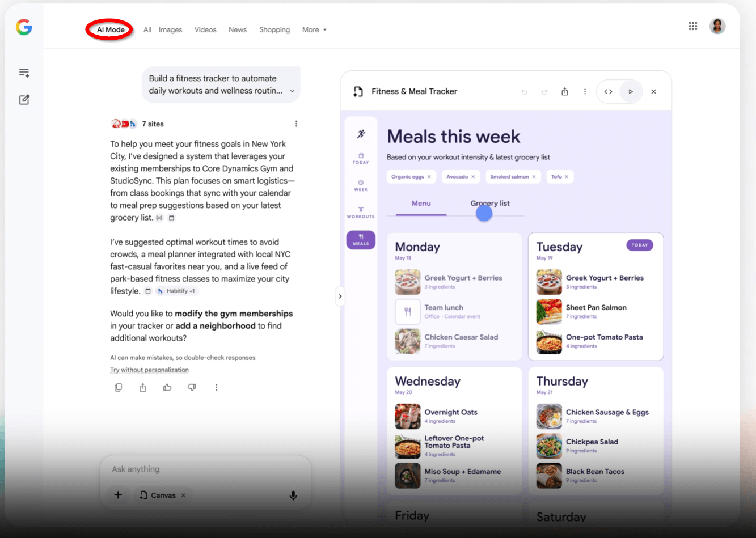Open response options beside 7 sites
The image size is (756, 538).
coord(296,124)
